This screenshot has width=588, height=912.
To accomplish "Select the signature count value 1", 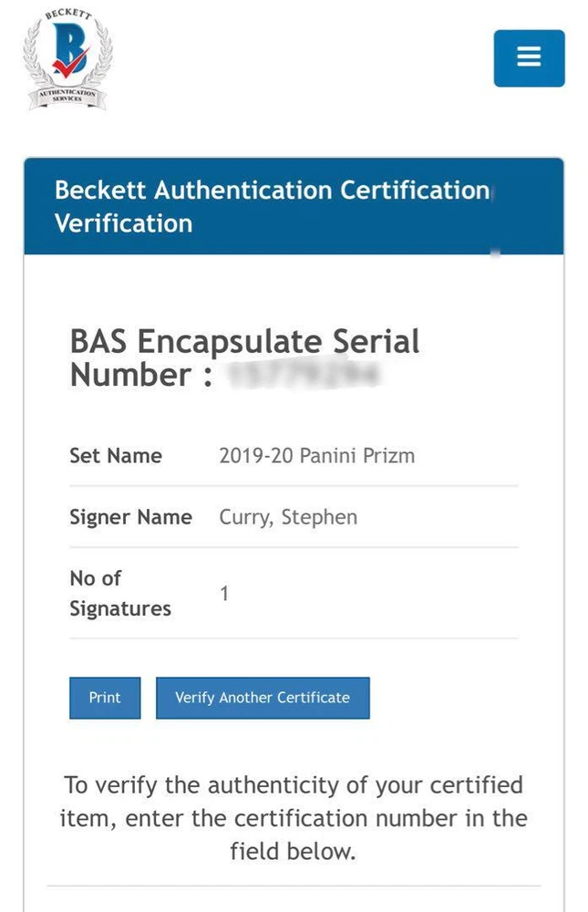I will pos(224,594).
